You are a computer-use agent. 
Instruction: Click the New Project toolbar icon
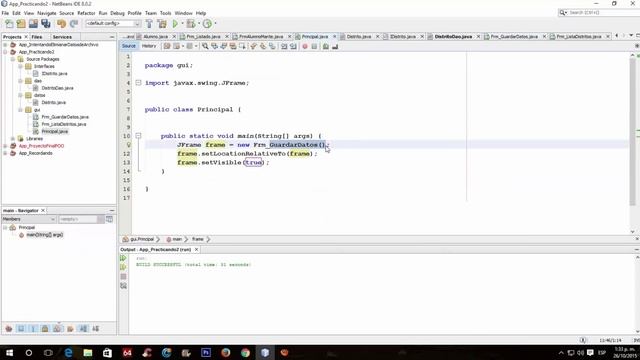click(x=21, y=24)
